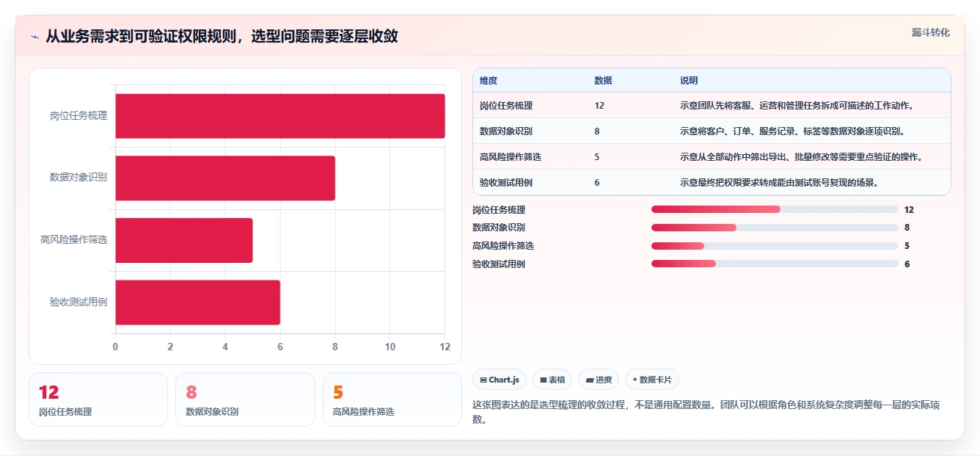Click the 岗位任务梳理 bar in the chart

(x=280, y=116)
